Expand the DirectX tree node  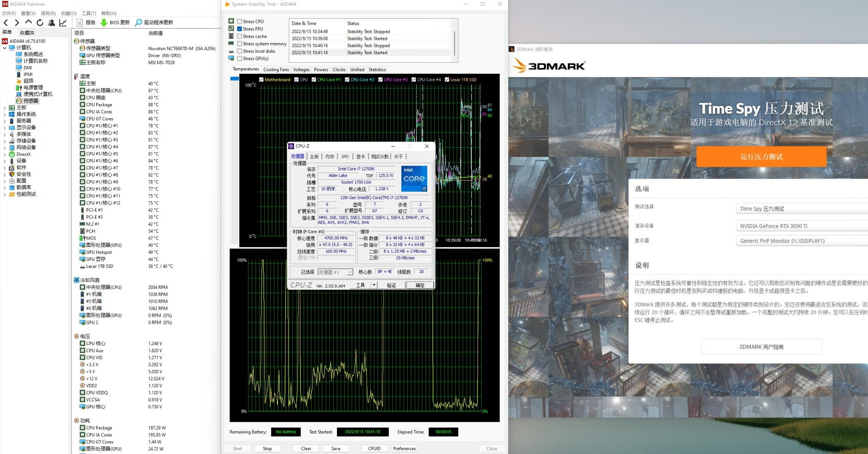click(x=4, y=154)
